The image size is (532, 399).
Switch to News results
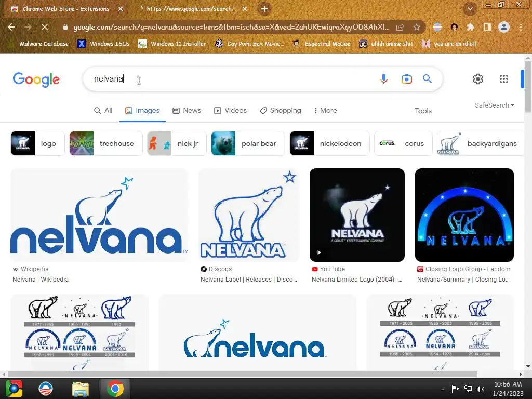pos(187,111)
